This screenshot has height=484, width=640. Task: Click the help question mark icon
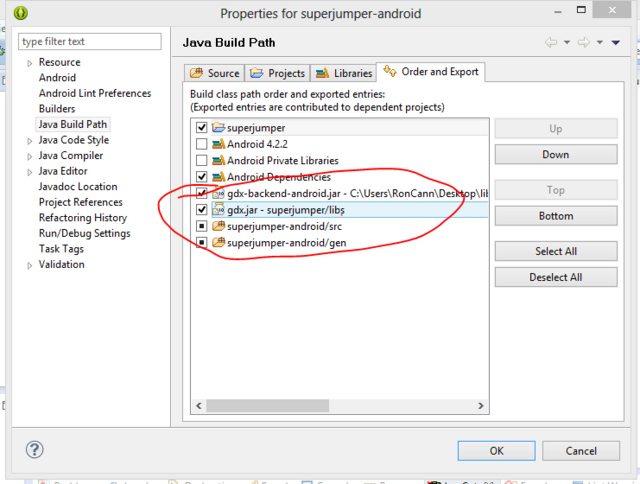(34, 449)
